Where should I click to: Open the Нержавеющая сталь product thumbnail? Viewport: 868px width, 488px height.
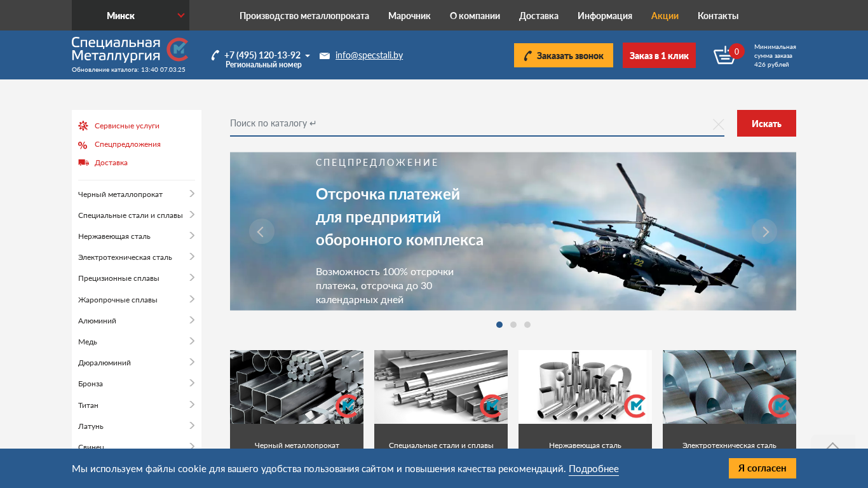pos(585,387)
